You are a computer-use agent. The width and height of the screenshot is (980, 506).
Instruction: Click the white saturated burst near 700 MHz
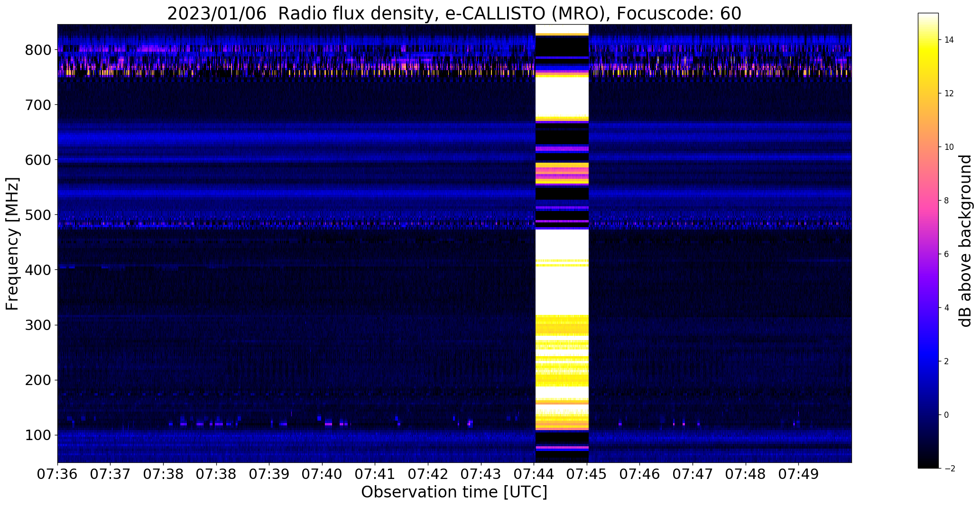tap(562, 97)
